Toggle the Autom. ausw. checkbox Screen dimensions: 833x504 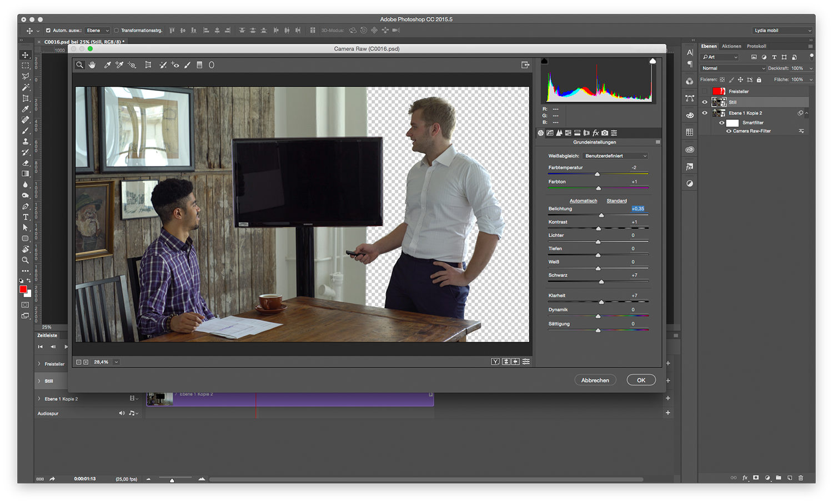point(48,31)
